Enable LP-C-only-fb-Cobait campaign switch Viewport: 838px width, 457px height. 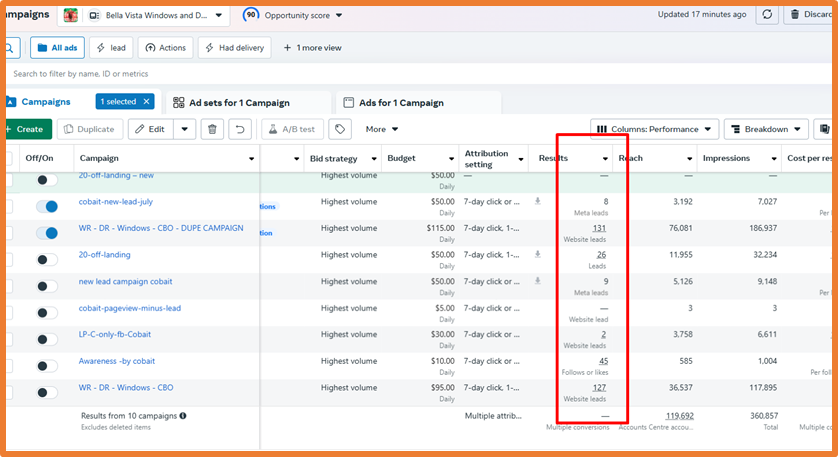[47, 339]
